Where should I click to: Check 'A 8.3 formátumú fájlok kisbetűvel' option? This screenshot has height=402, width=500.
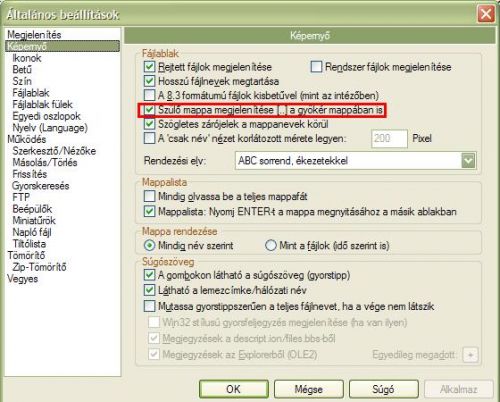149,95
